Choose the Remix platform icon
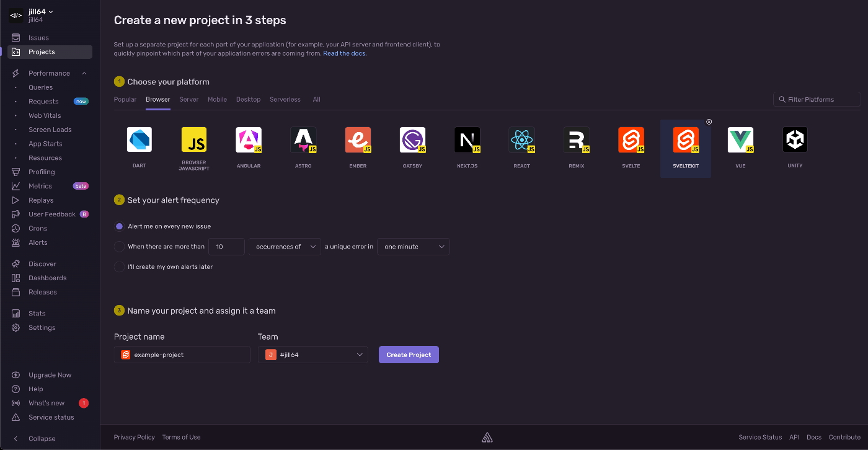The width and height of the screenshot is (868, 450). [x=576, y=139]
